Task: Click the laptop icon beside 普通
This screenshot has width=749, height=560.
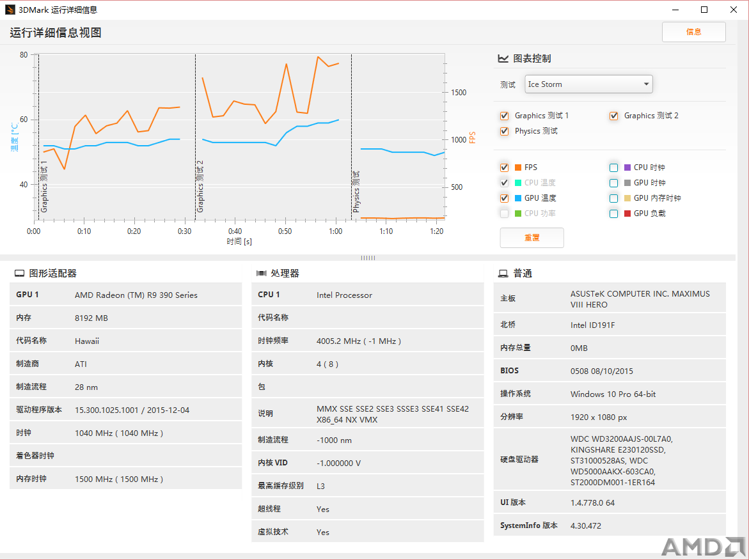Action: pos(503,274)
